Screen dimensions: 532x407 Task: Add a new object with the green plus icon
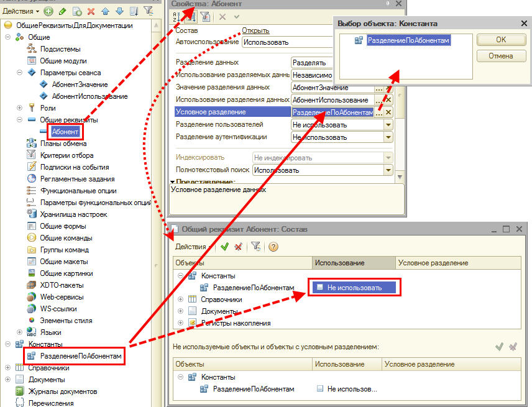tap(49, 11)
